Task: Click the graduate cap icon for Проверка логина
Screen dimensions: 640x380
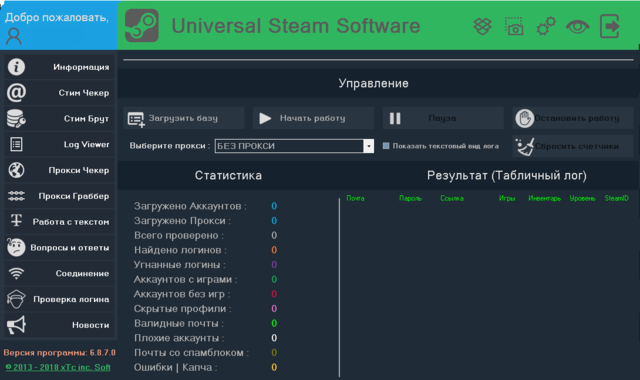Action: click(x=16, y=299)
